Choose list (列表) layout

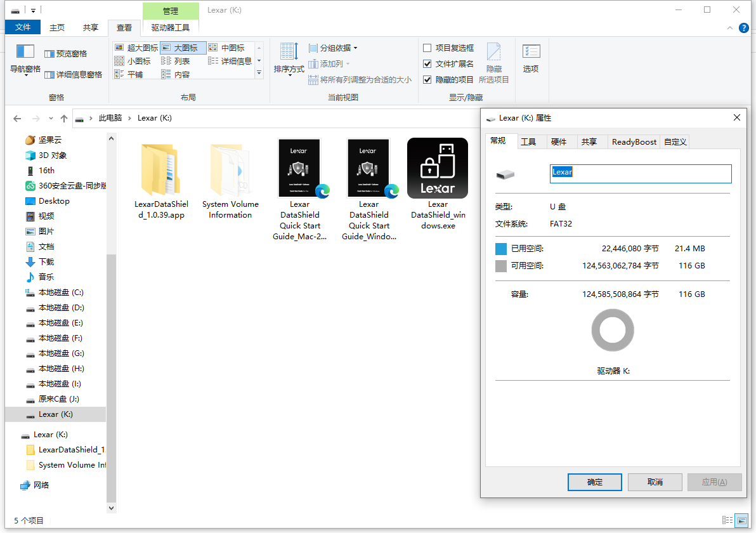click(176, 61)
